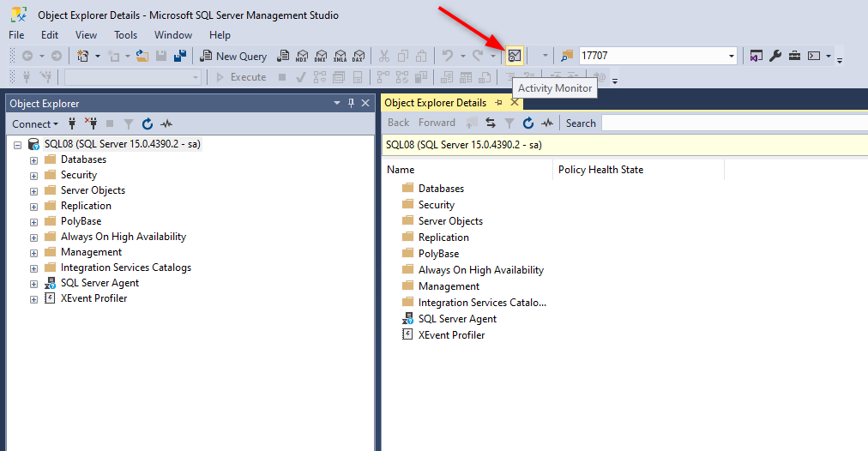Image resolution: width=868 pixels, height=451 pixels.
Task: Click the New Project toolbar icon
Action: click(x=83, y=56)
